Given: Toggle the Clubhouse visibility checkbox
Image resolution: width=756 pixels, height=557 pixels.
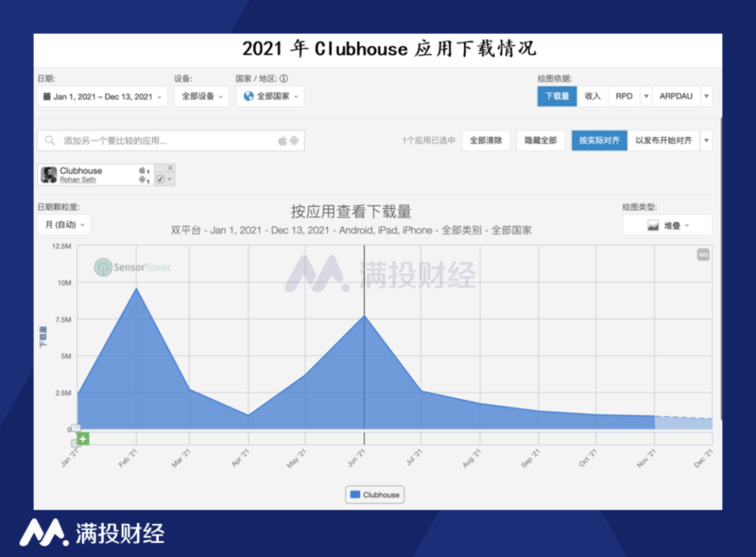Looking at the screenshot, I should pos(160,179).
